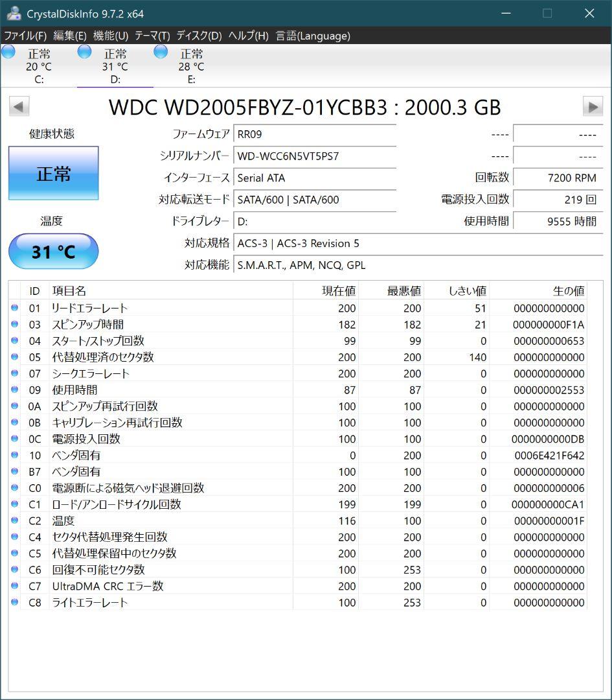This screenshot has width=612, height=700.
Task: Click the firmware field RR09
Action: click(x=315, y=134)
